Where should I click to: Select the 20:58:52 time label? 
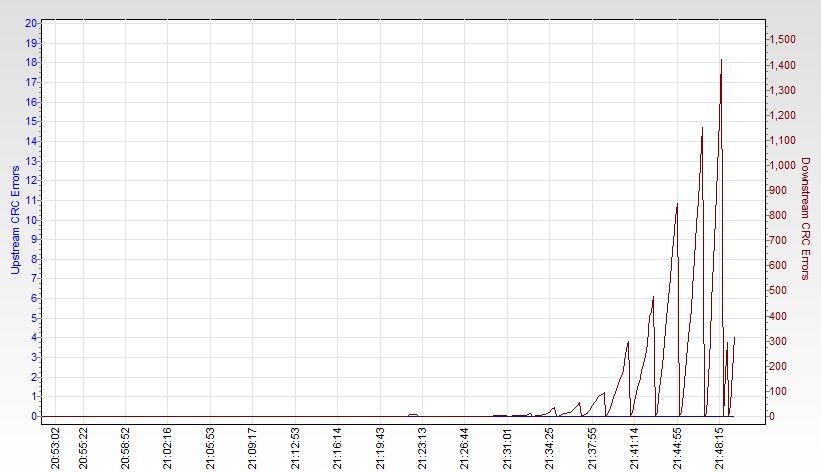(x=125, y=448)
